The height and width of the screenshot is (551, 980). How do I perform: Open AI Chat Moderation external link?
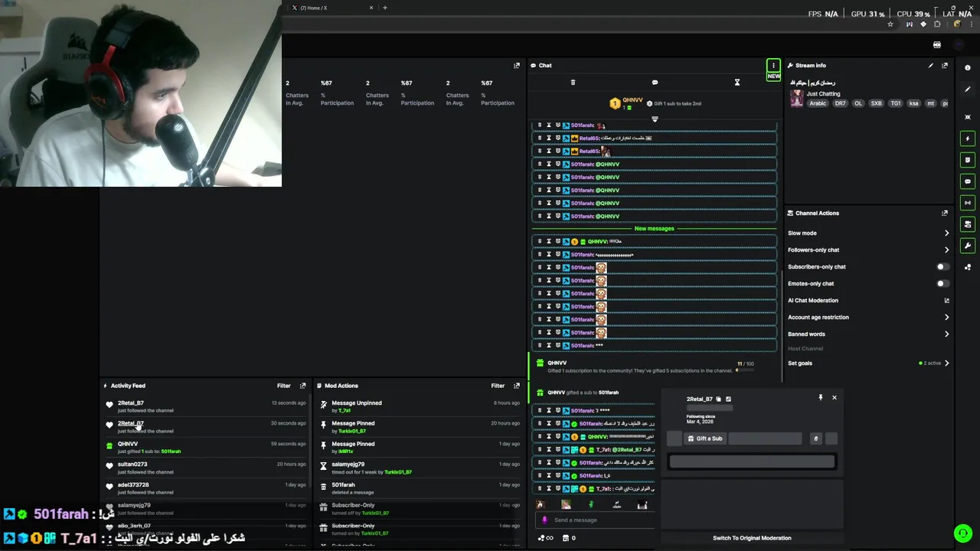(947, 301)
